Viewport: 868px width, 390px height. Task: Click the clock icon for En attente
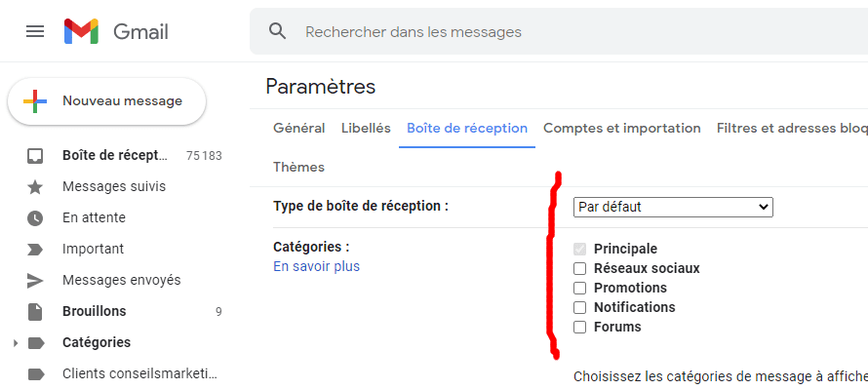point(35,218)
